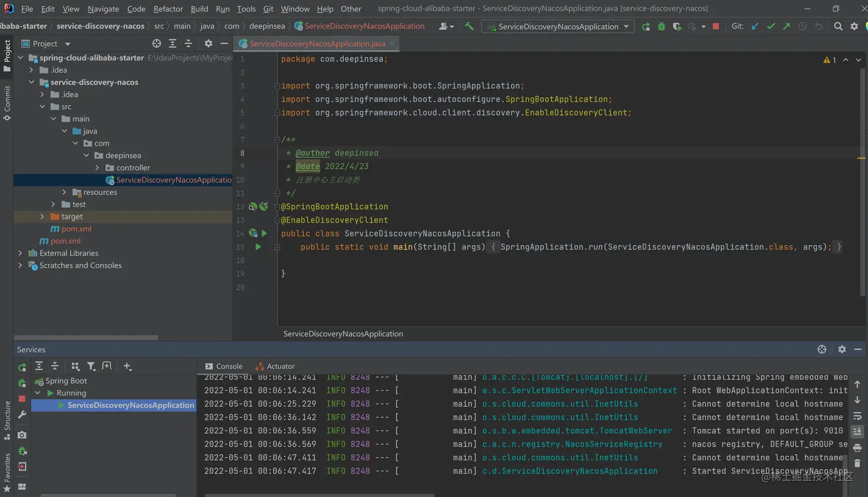Hide the Project tool window
The width and height of the screenshot is (868, 497).
[x=224, y=44]
